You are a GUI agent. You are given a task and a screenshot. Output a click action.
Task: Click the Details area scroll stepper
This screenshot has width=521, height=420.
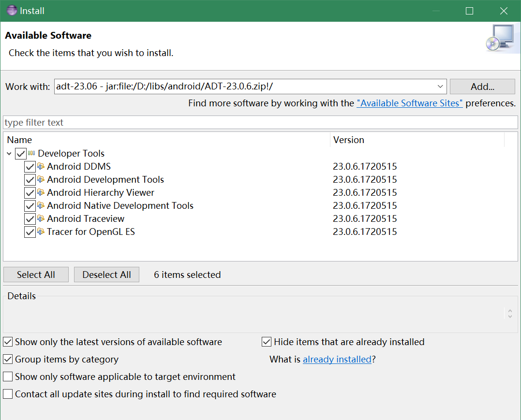(x=510, y=314)
